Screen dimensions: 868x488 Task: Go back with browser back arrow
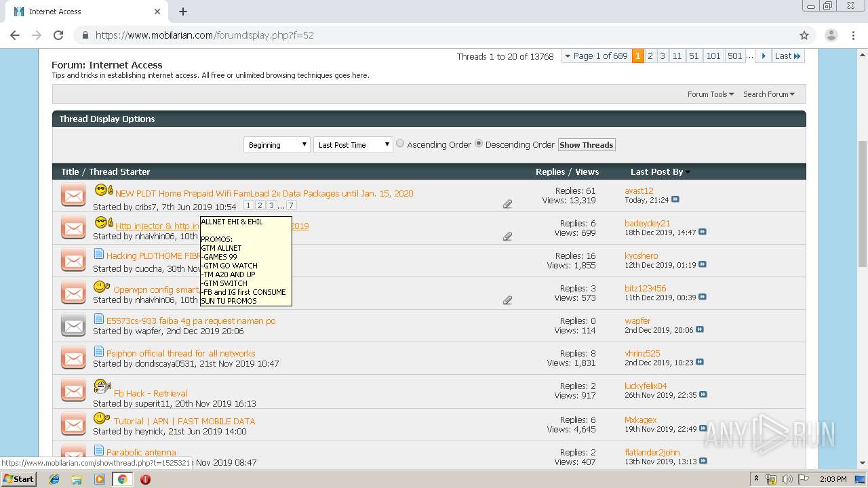[15, 35]
